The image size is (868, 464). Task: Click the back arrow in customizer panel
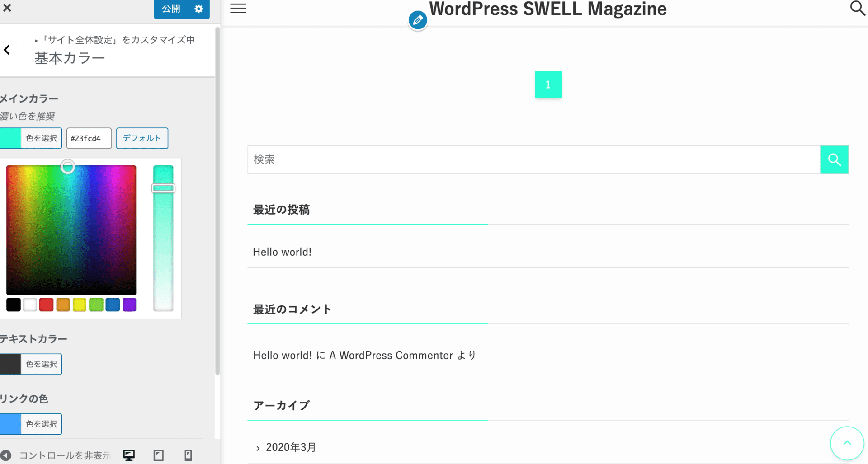pos(7,50)
